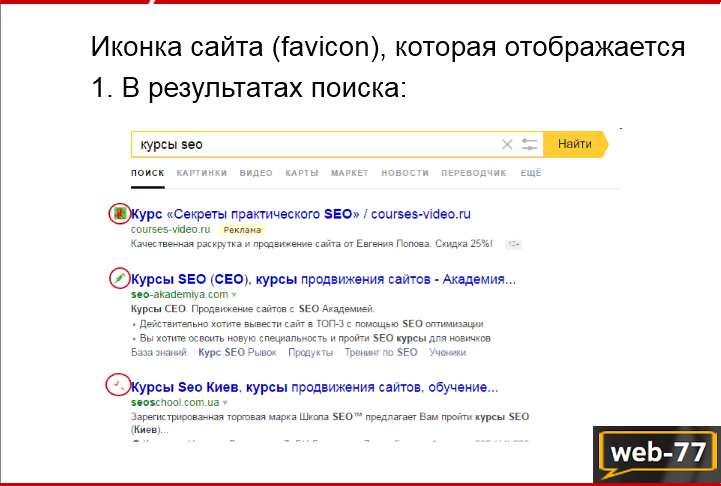Expand dropdown arrow next to seo-akademiya.com
The image size is (721, 486).
(234, 295)
